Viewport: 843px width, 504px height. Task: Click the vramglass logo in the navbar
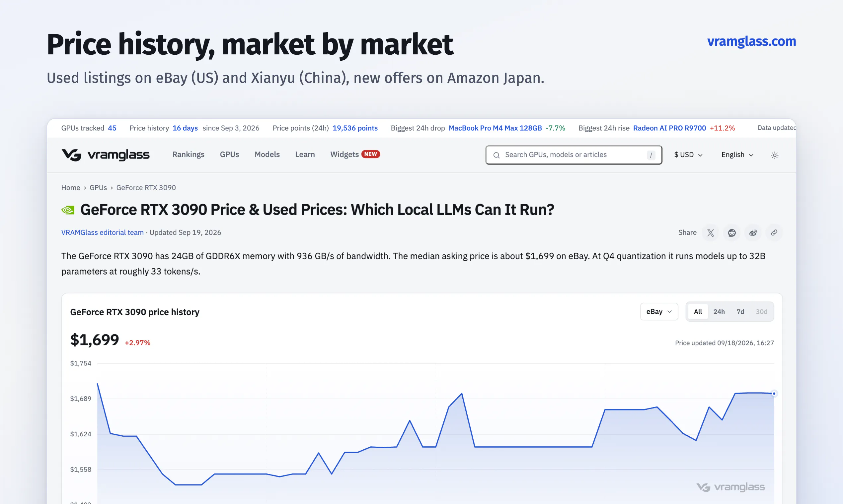pos(106,155)
